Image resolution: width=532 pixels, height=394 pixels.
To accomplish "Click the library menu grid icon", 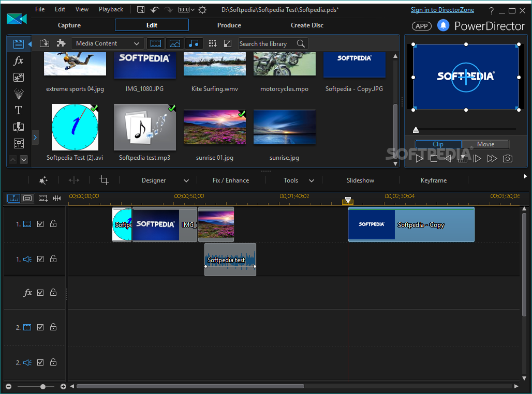I will point(212,43).
